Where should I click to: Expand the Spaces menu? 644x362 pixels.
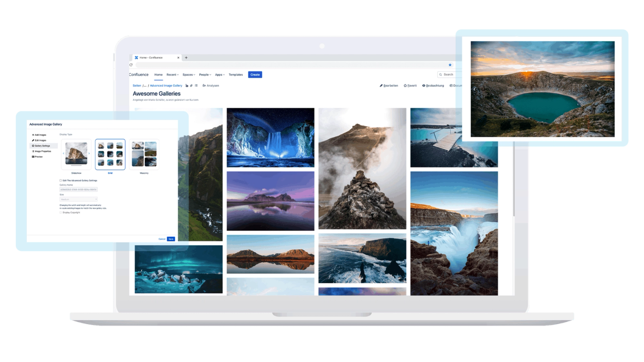point(189,75)
